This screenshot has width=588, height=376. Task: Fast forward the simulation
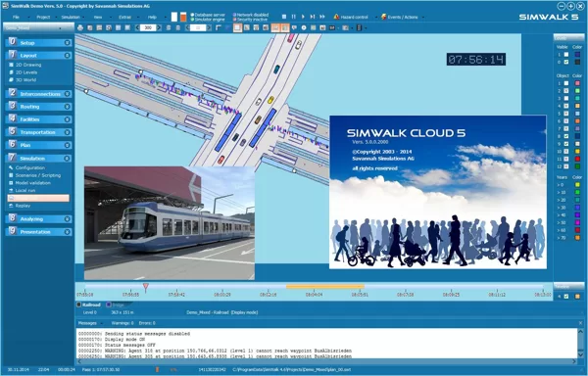(x=322, y=17)
